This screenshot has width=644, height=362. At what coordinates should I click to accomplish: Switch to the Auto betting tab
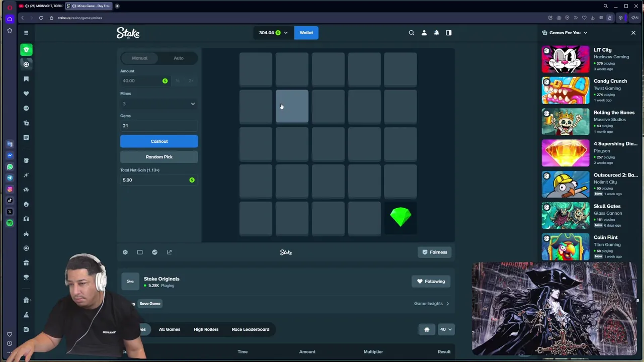(x=179, y=58)
